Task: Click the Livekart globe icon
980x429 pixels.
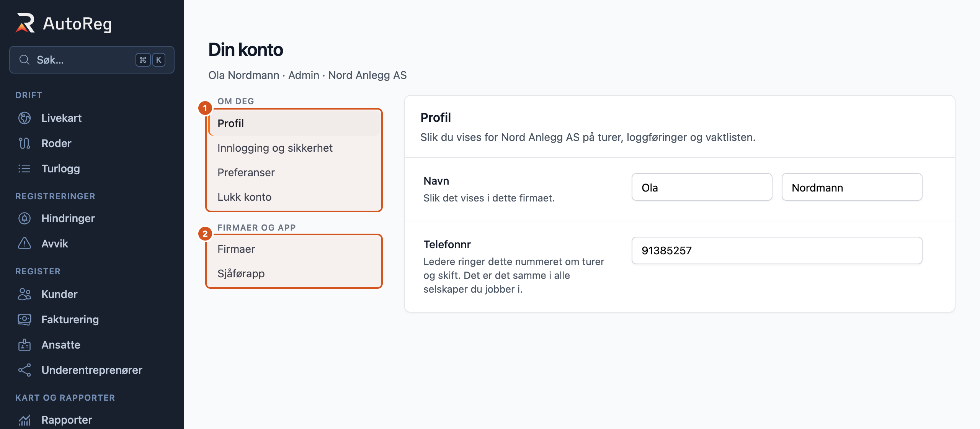Action: pos(24,118)
